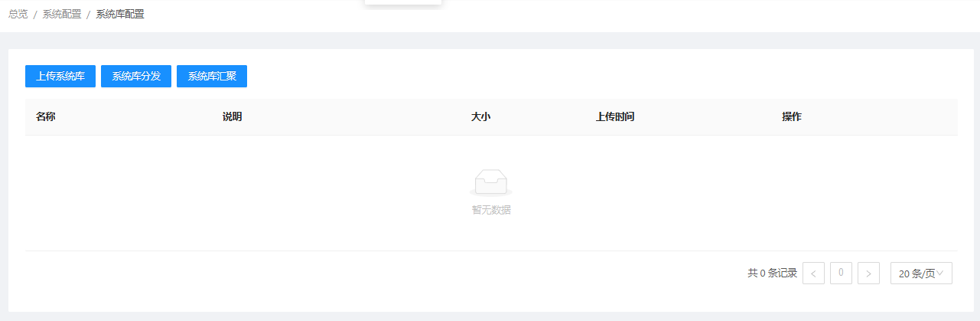Open the 20 条/页 page size dropdown

click(x=921, y=274)
